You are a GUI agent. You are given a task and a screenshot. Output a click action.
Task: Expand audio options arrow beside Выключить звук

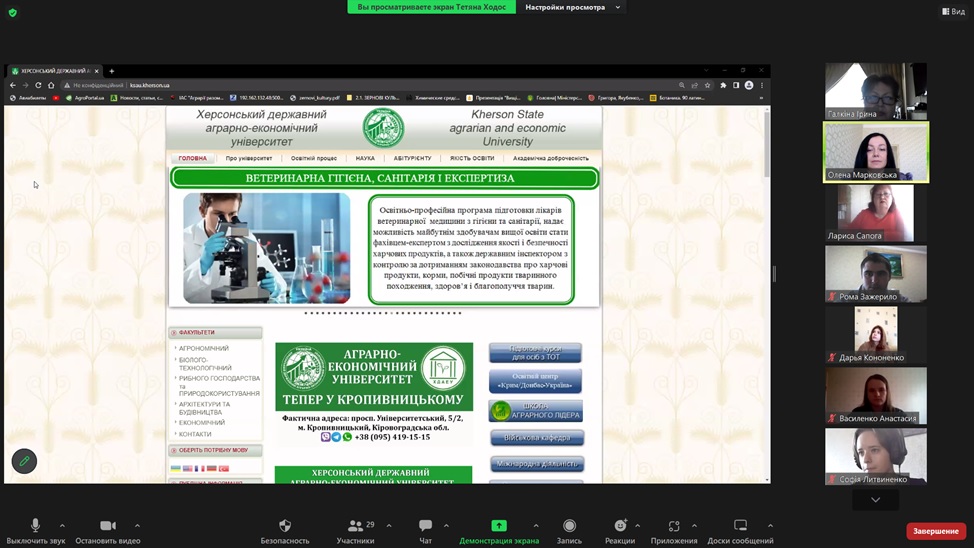coord(62,526)
